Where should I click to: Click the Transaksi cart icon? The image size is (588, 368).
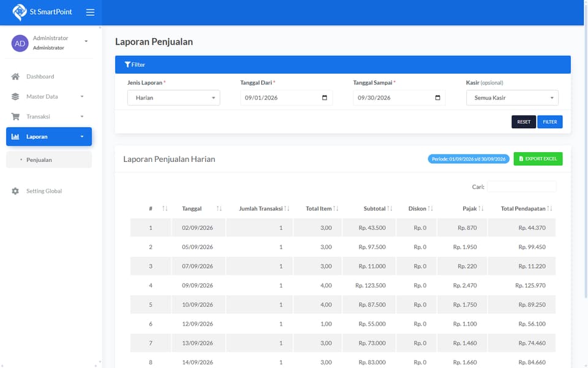click(x=15, y=117)
